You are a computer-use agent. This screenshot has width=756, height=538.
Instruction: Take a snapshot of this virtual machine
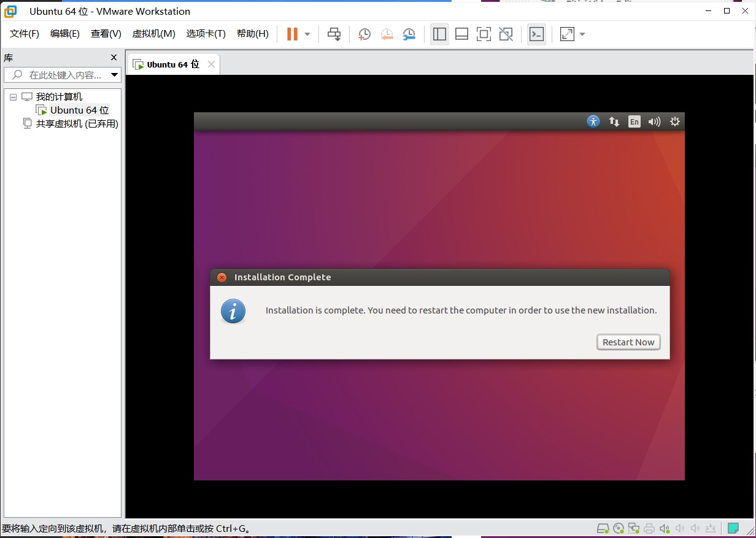364,34
